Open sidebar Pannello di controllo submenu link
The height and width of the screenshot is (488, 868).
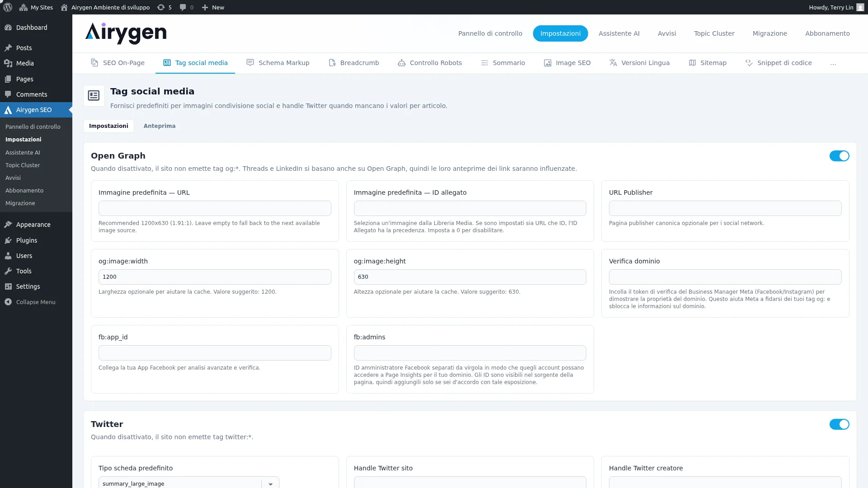[x=33, y=127]
